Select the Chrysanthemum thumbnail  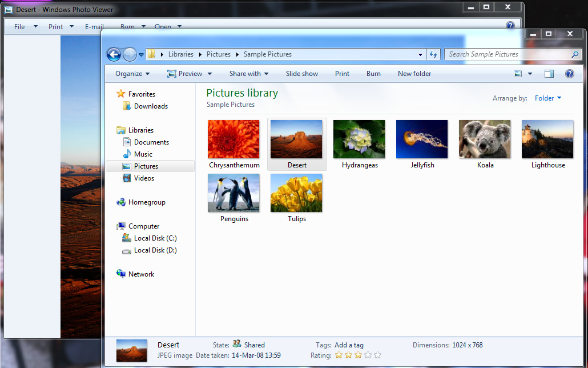tap(233, 139)
